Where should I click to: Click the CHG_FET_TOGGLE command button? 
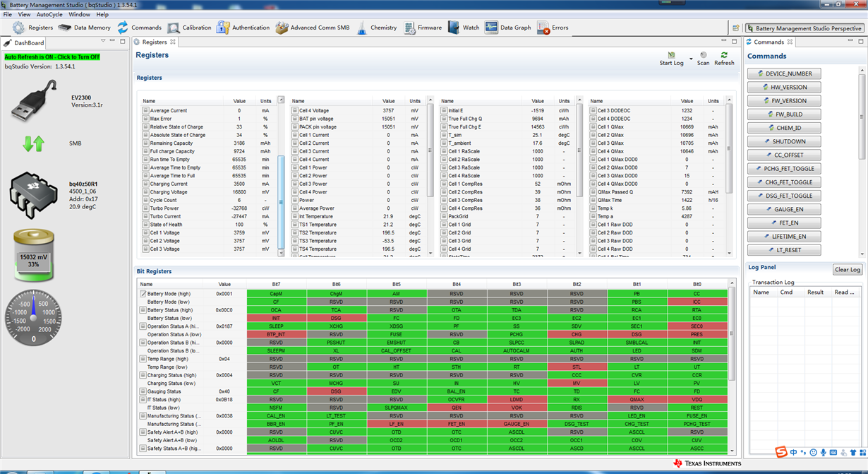click(x=784, y=182)
